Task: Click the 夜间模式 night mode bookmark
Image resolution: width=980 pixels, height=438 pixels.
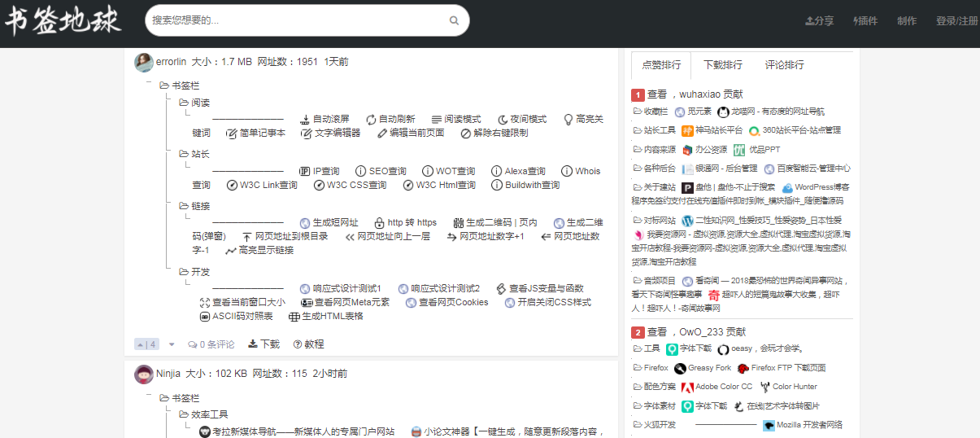Action: [x=521, y=119]
